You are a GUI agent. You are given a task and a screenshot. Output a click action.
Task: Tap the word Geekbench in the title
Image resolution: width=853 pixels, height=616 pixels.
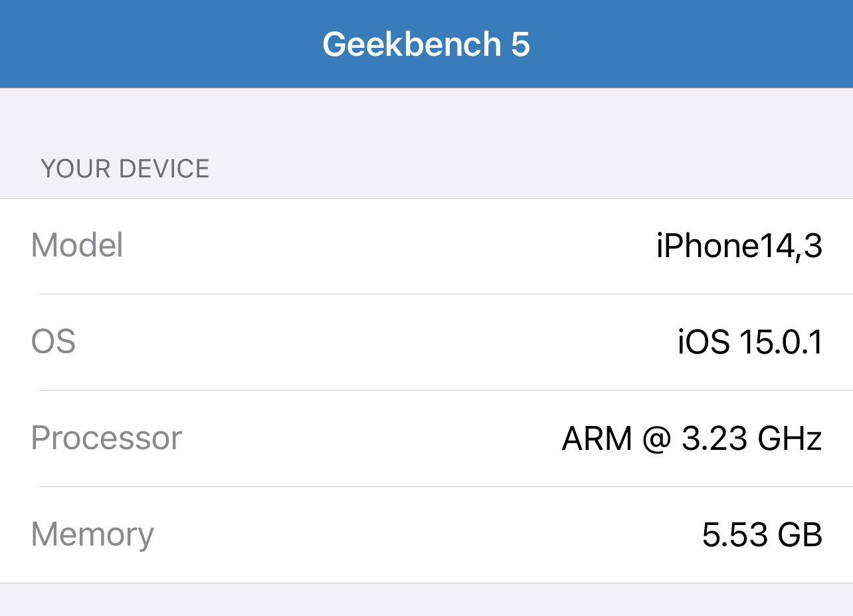point(411,45)
